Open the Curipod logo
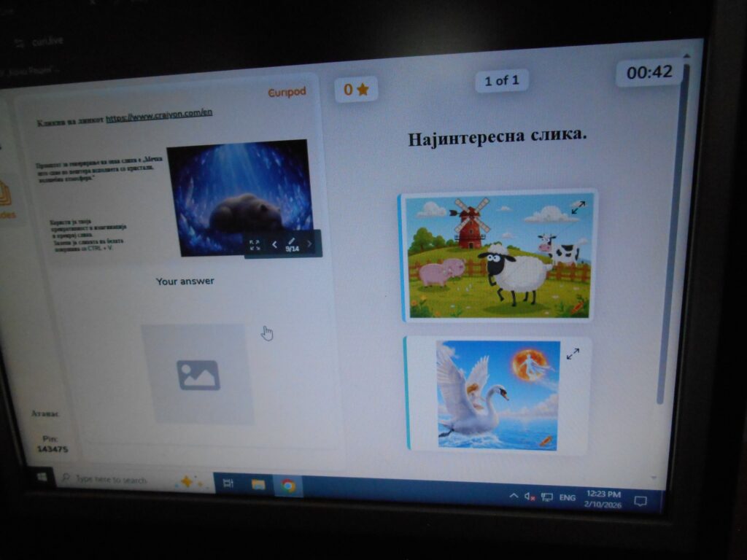This screenshot has width=747, height=560. coord(287,92)
